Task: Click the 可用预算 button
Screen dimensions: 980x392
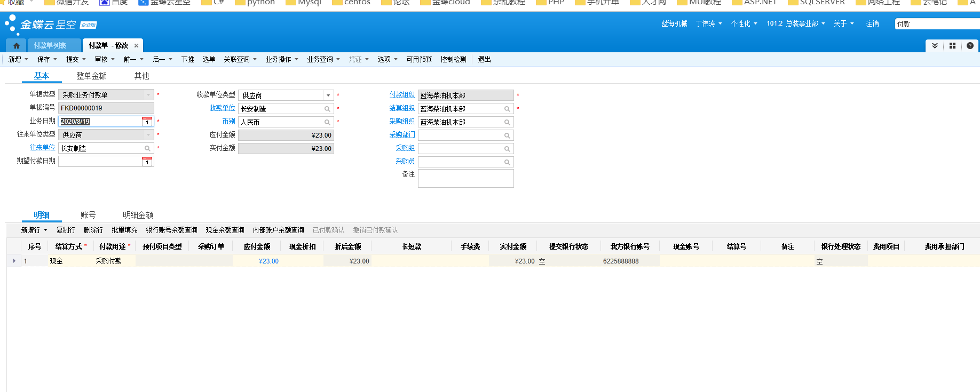Action: [419, 59]
